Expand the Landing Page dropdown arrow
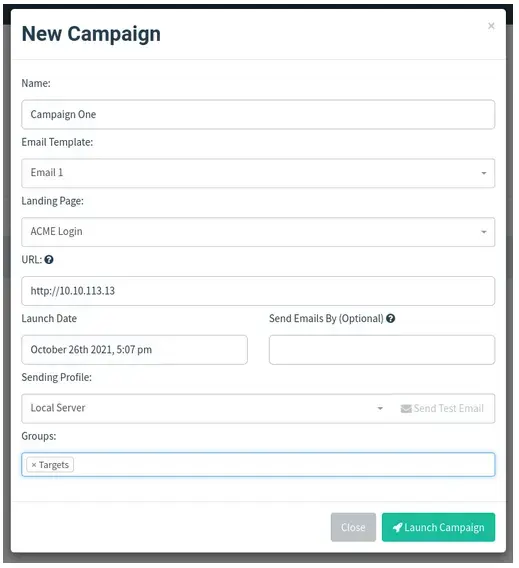 coord(484,232)
